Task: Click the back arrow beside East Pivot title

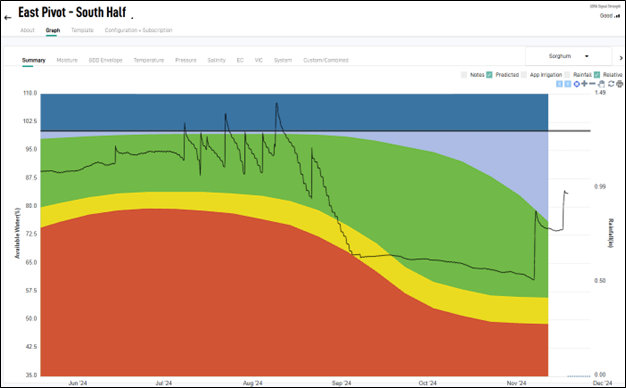Action: [x=8, y=18]
